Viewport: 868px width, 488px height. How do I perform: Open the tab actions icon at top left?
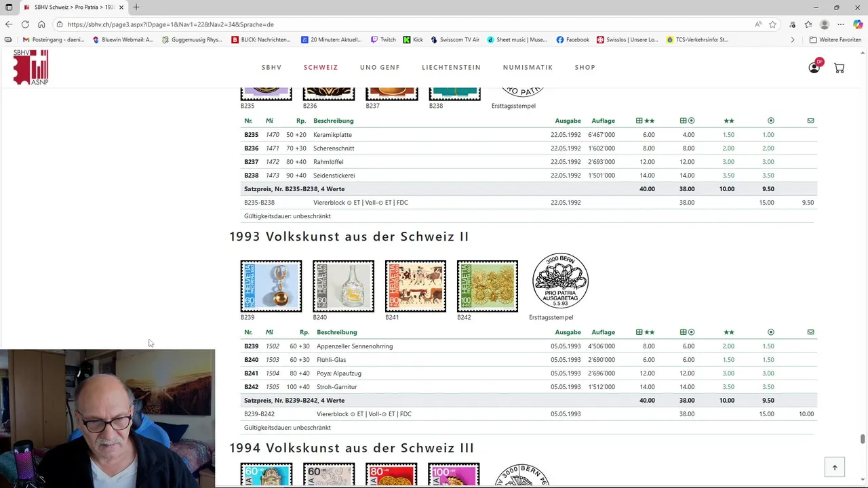click(9, 7)
